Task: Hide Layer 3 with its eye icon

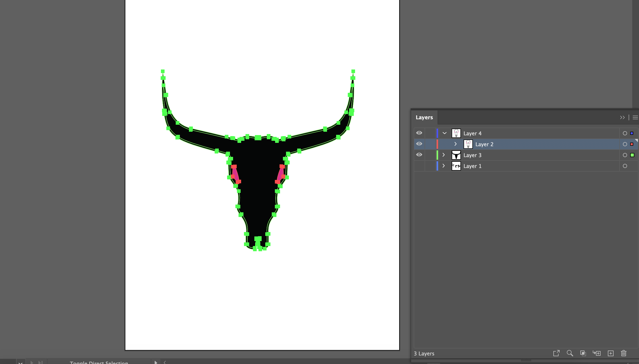Action: point(419,155)
